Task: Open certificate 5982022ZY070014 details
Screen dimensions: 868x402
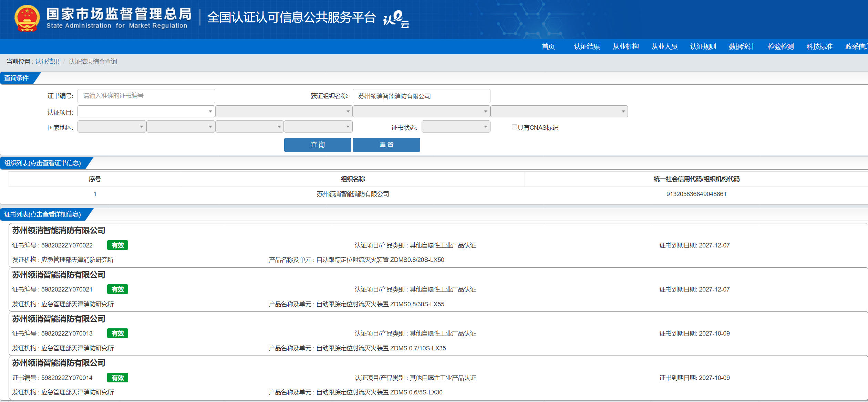Action: pos(438,378)
